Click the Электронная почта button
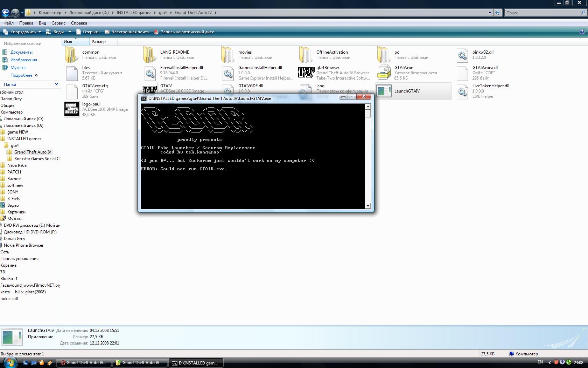Image resolution: width=588 pixels, height=368 pixels. click(127, 32)
